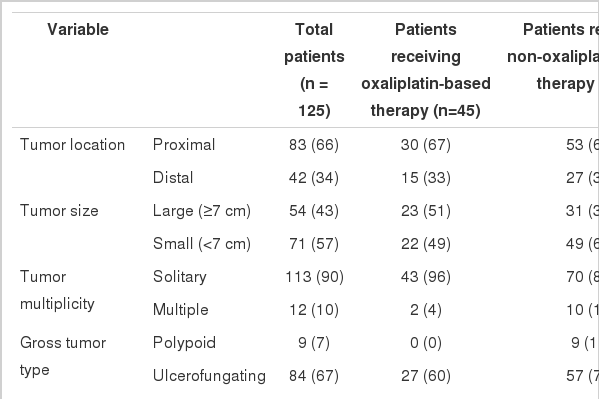The width and height of the screenshot is (599, 399).
Task: Select the Gross tumor type label
Action: (63, 356)
